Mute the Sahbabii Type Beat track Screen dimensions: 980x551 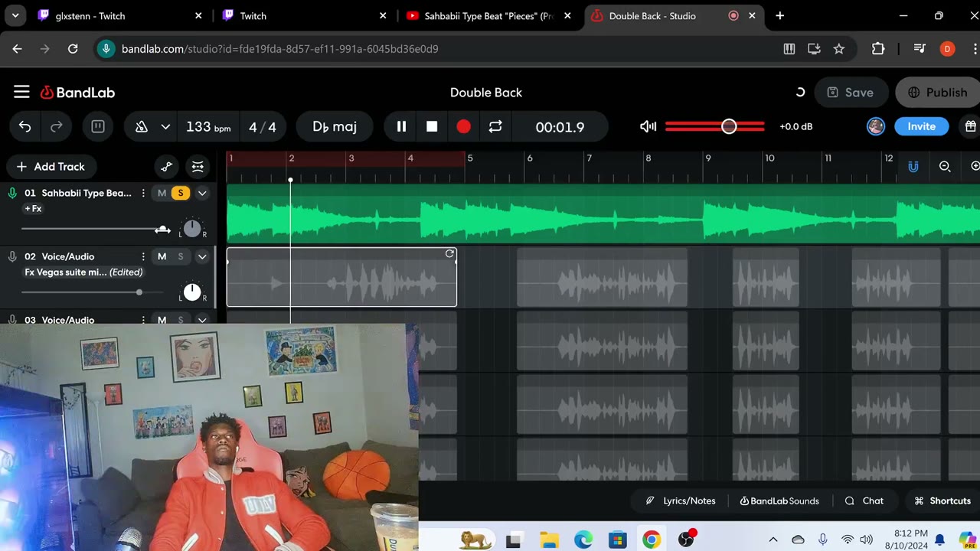tap(162, 194)
